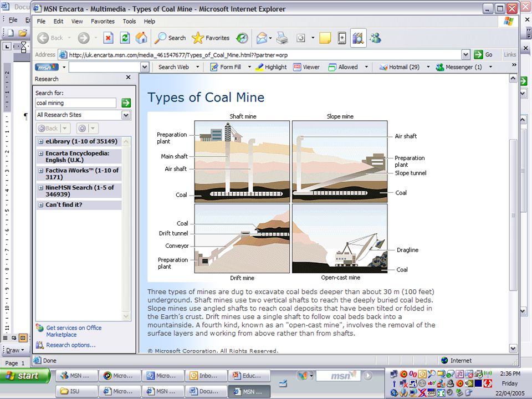Open Get services on Office Marketplace link
Image resolution: width=532 pixels, height=399 pixels.
pyautogui.click(x=74, y=331)
